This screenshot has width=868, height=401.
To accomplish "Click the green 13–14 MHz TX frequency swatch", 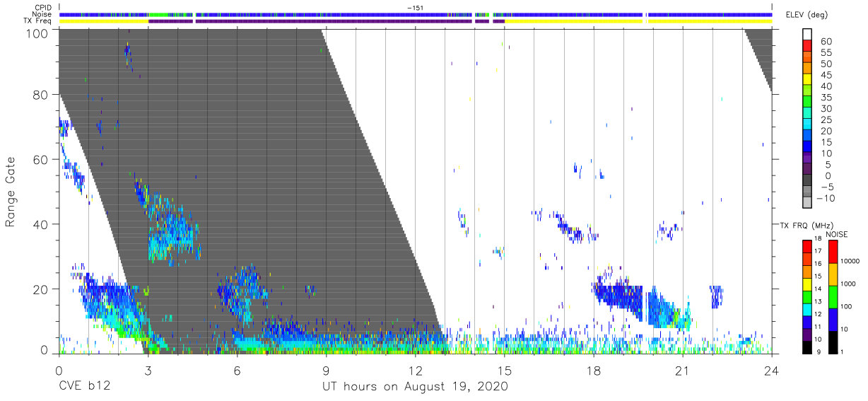I will [x=807, y=296].
